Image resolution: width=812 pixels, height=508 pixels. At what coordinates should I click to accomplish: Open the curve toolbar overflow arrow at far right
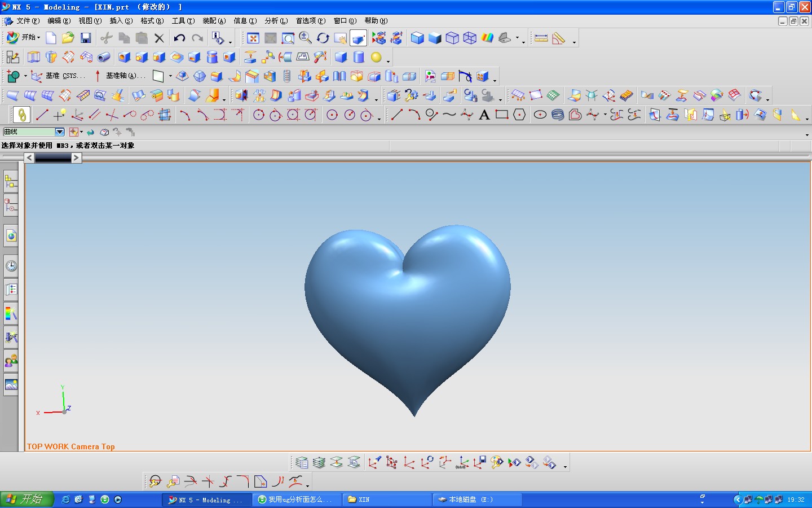807,119
